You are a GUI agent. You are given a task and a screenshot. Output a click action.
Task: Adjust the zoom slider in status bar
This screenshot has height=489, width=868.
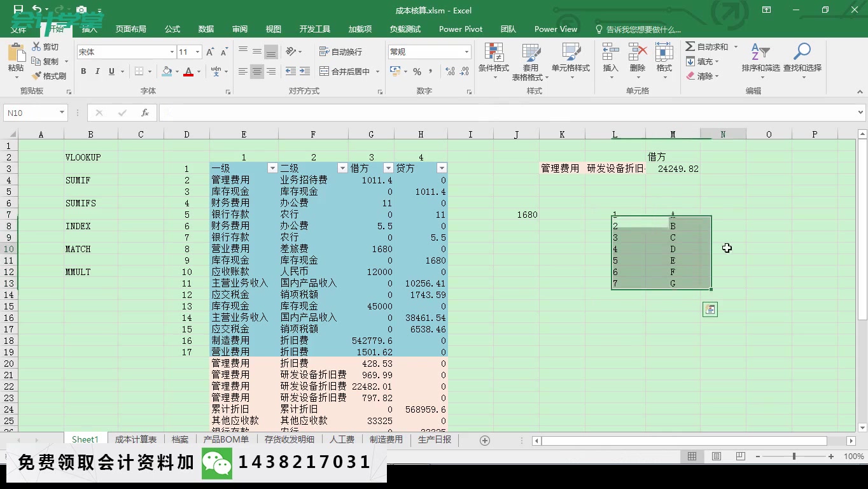click(x=794, y=456)
